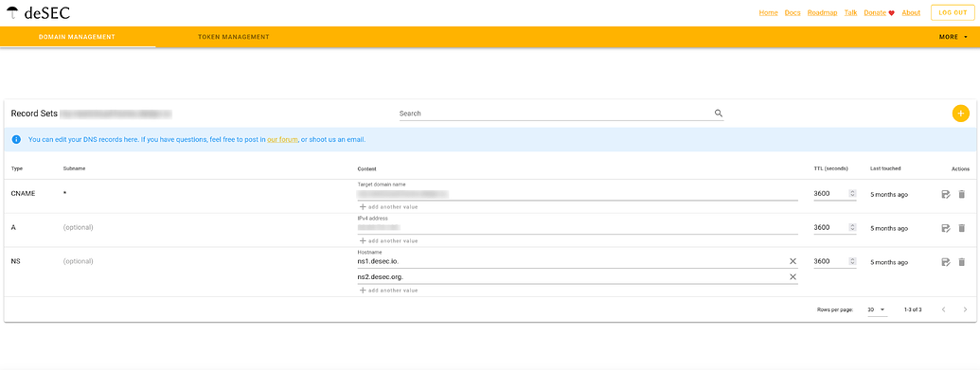Image resolution: width=980 pixels, height=370 pixels.
Task: Click the yellow add record set button
Action: [x=960, y=114]
